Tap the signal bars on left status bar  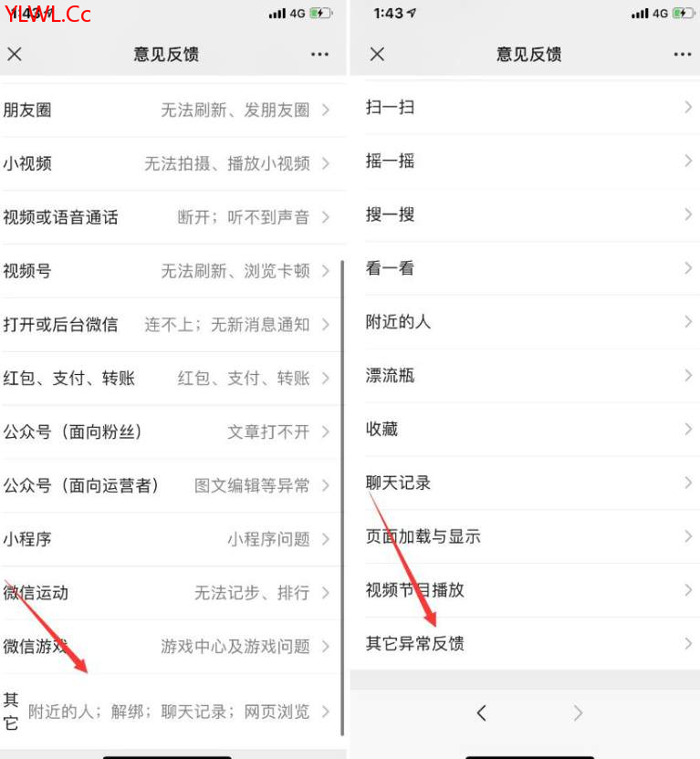pos(277,14)
